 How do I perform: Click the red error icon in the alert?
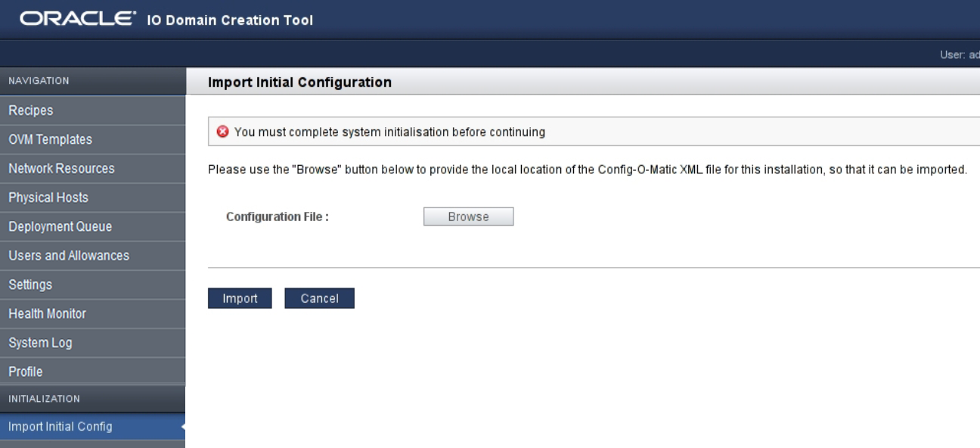[x=222, y=132]
